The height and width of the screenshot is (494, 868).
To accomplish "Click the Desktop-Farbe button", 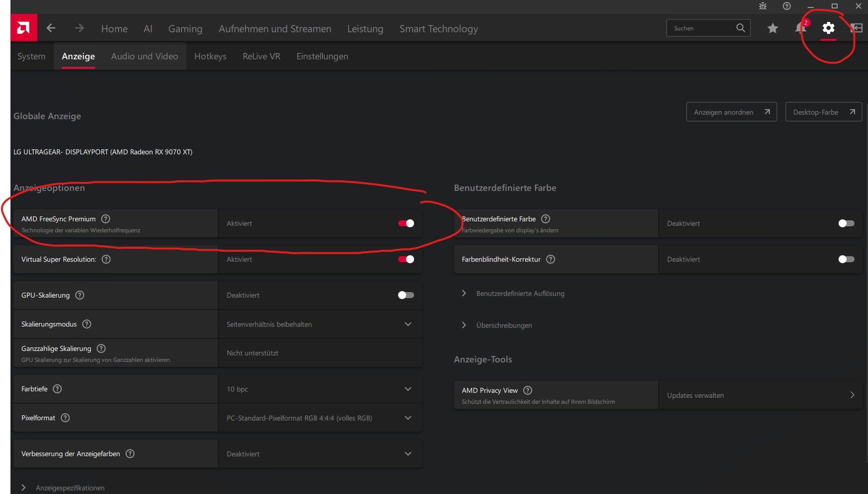I will coord(824,112).
